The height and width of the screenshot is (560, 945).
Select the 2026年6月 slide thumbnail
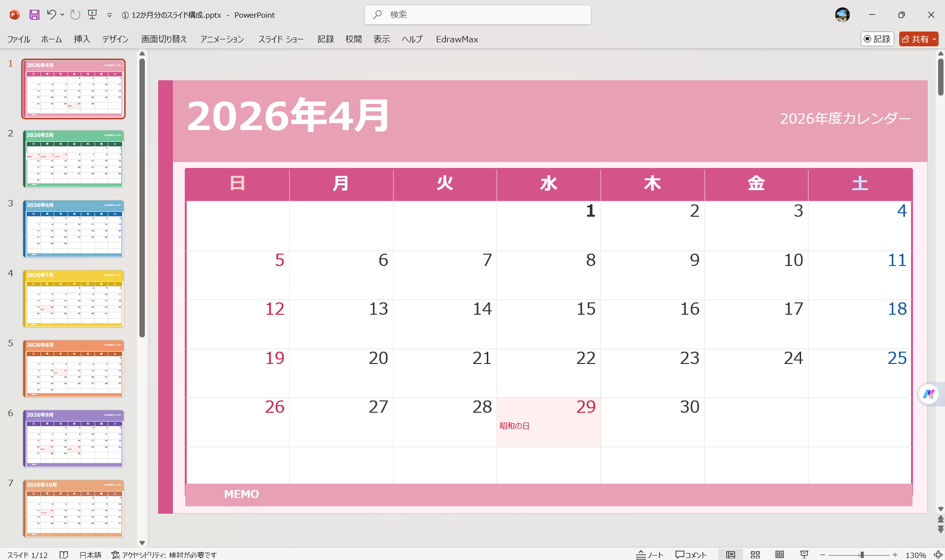(x=73, y=229)
